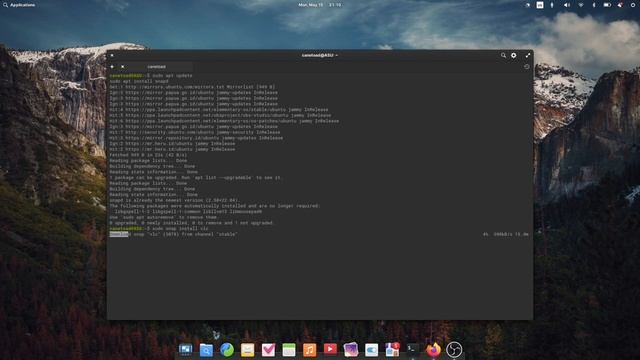Open the session power indicator
This screenshot has width=640, height=360.
coord(633,5)
